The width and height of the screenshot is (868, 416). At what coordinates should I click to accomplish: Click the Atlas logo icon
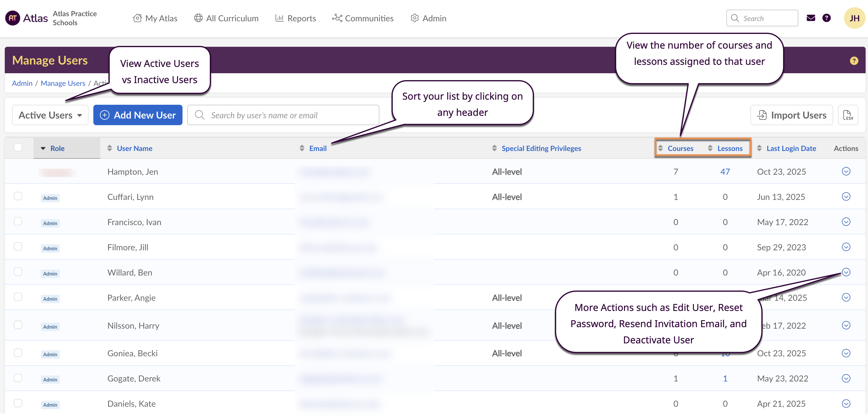point(13,18)
